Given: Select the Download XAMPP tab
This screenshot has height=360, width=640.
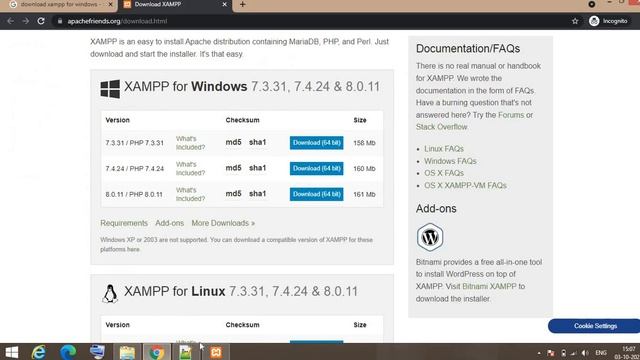Looking at the screenshot, I should pyautogui.click(x=175, y=4).
